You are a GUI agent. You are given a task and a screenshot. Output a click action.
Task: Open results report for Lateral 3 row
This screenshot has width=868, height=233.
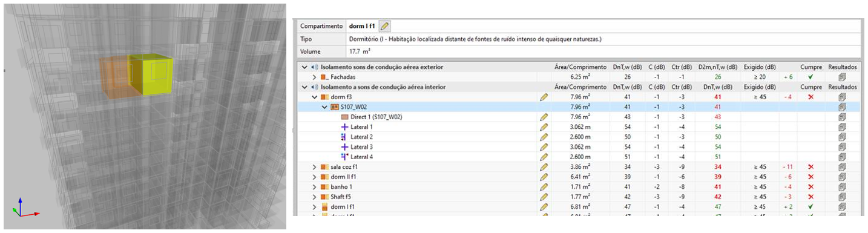[842, 146]
